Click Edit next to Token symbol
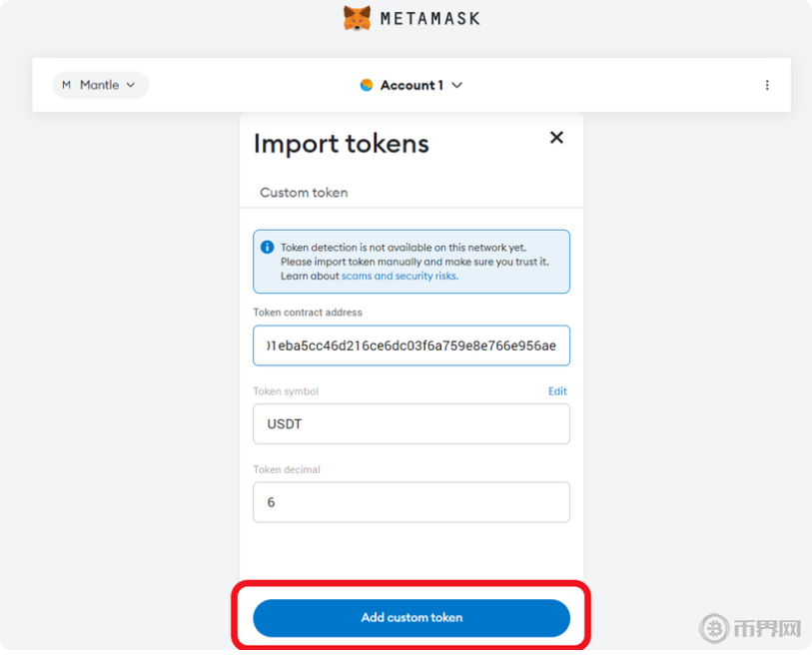Screen dimensions: 812x656 tap(557, 391)
